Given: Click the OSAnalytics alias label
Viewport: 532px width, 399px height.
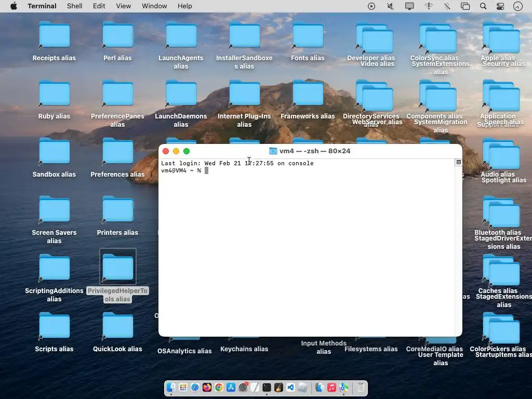Looking at the screenshot, I should tap(184, 351).
